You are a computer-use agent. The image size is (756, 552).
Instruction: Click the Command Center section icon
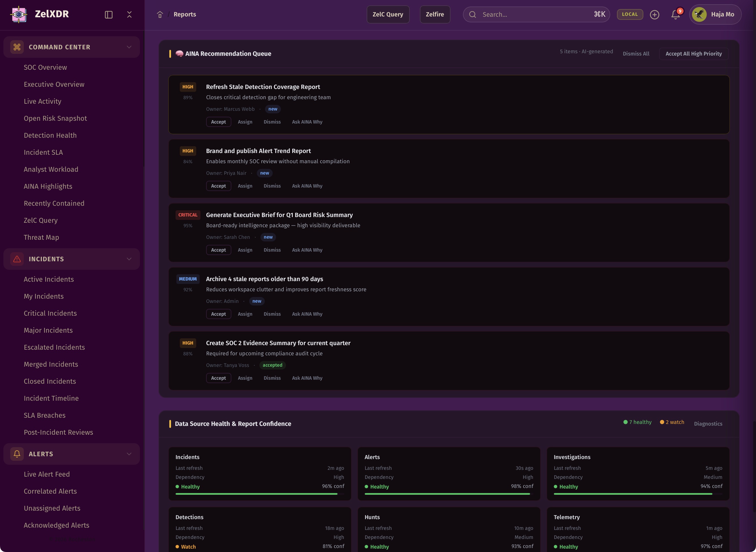(x=17, y=47)
